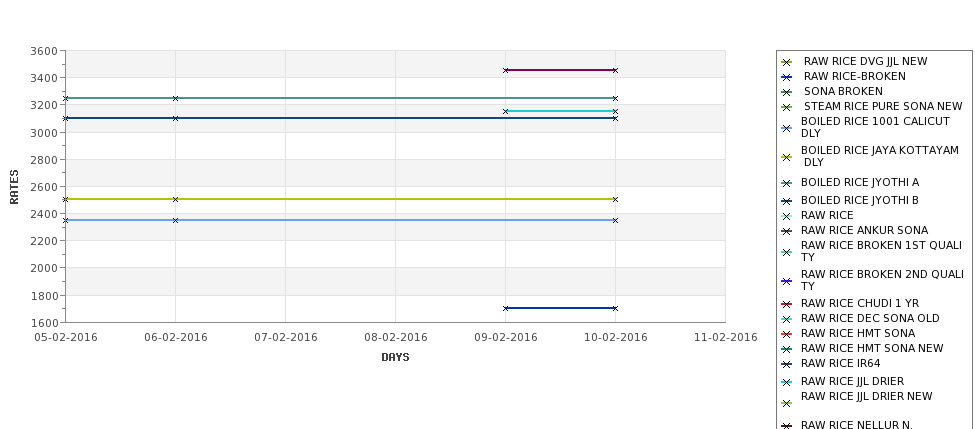Screen dimensions: 975x429
Task: Select the RAW RICE BROKEN 2ND QUALITY swatch
Action: tap(787, 281)
